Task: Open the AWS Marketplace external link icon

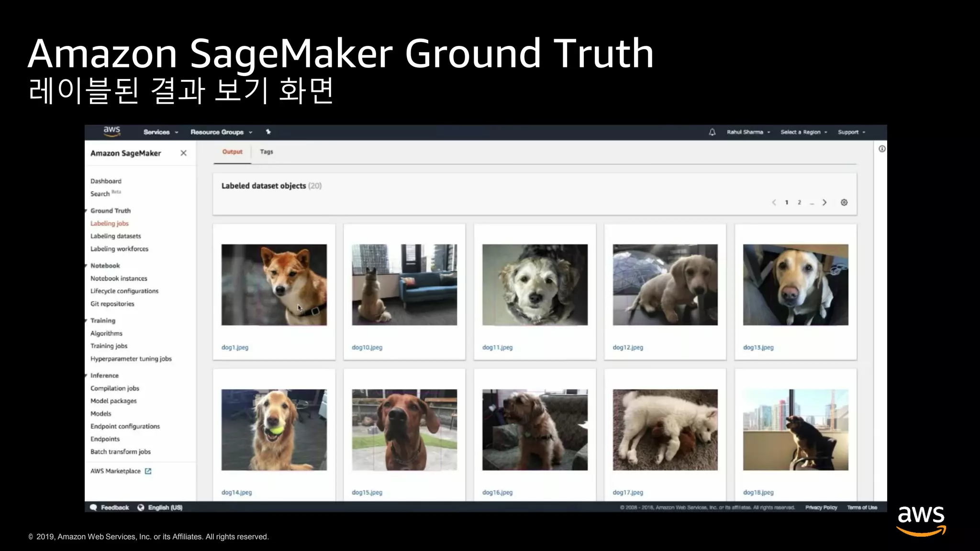Action: click(x=148, y=471)
